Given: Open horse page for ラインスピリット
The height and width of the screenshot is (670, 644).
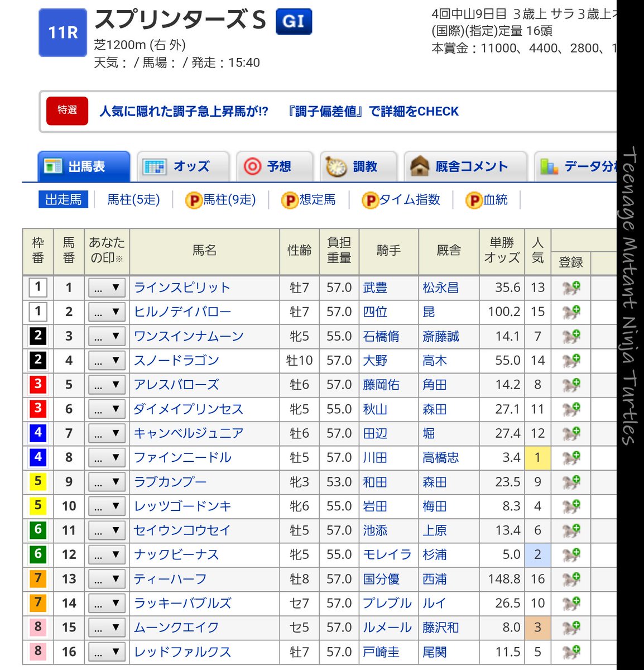Looking at the screenshot, I should 182,288.
